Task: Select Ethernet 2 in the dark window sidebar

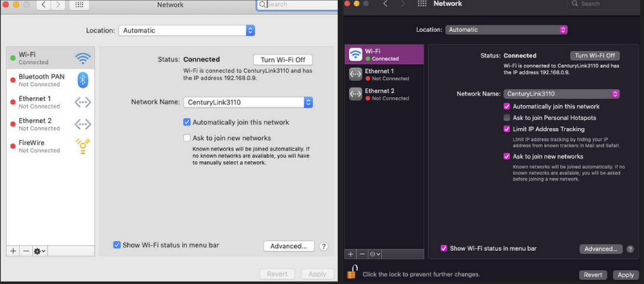Action: coord(379,93)
